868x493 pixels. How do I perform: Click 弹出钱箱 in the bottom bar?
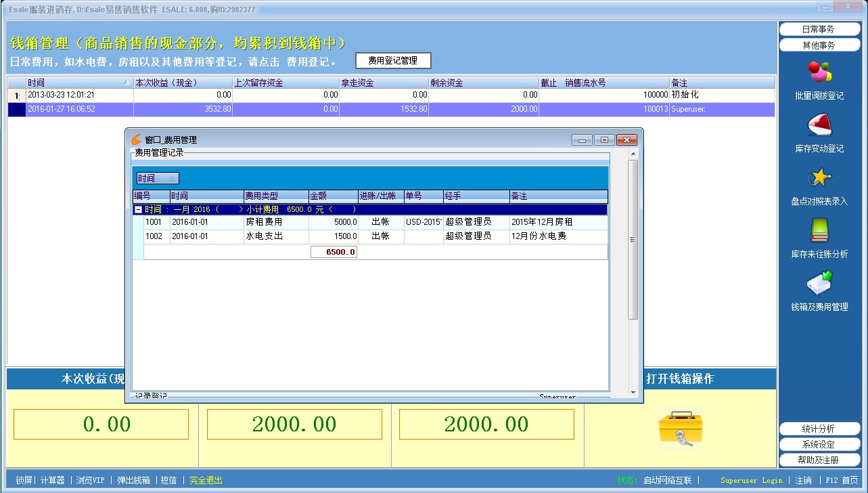point(133,480)
